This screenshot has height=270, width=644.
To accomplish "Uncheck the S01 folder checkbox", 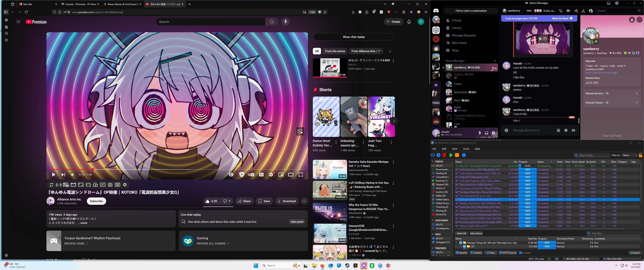I will [464, 246].
